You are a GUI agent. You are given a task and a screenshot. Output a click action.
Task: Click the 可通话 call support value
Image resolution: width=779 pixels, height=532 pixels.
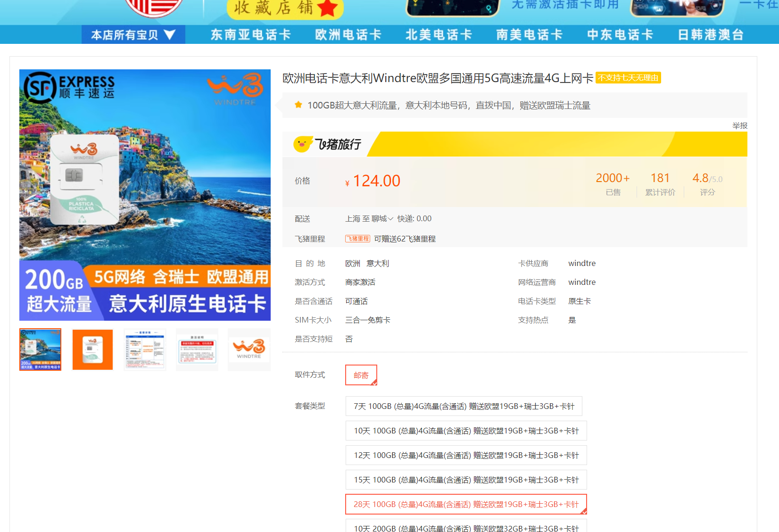(356, 301)
